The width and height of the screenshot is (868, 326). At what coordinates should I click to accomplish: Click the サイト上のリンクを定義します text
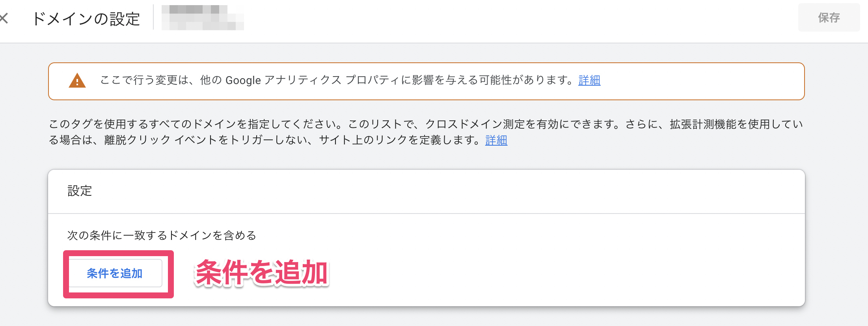399,140
